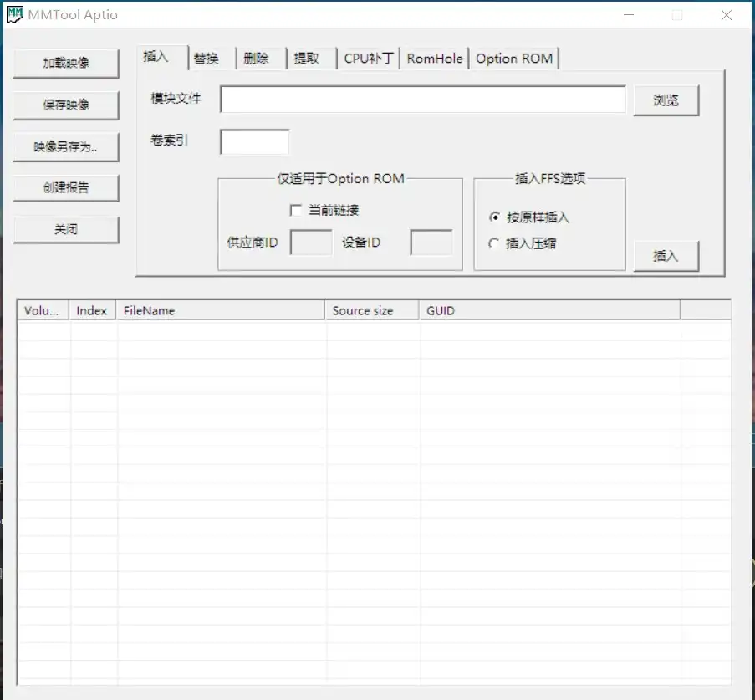Open the RomHole tab
Image resolution: width=755 pixels, height=700 pixels.
[434, 58]
